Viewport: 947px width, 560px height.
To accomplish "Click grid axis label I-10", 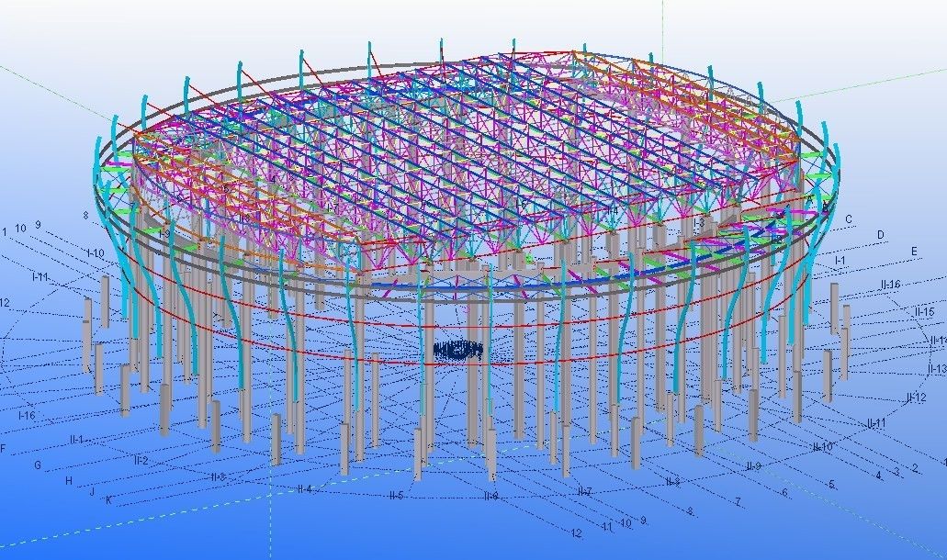I will coord(95,252).
